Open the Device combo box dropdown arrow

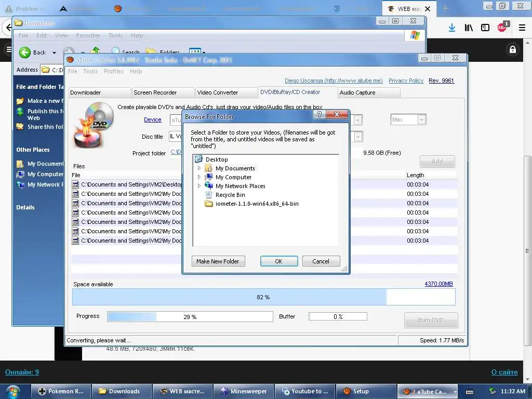[x=357, y=120]
